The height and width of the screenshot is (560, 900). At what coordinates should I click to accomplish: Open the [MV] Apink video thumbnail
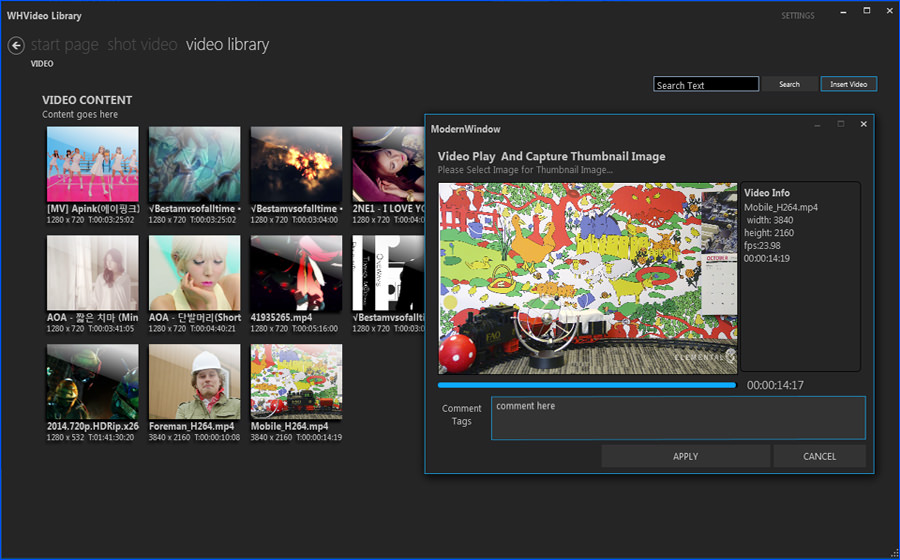tap(92, 164)
